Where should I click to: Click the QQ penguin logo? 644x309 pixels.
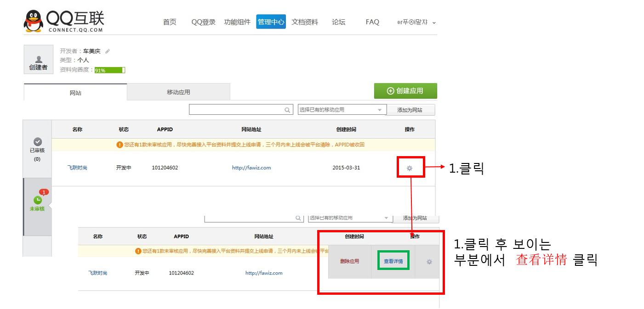[34, 22]
